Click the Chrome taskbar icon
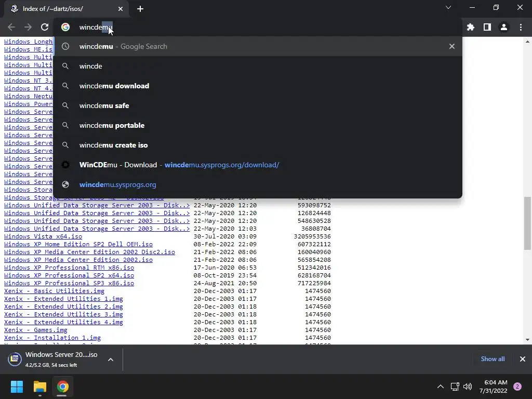Viewport: 532px width, 399px height. point(62,387)
